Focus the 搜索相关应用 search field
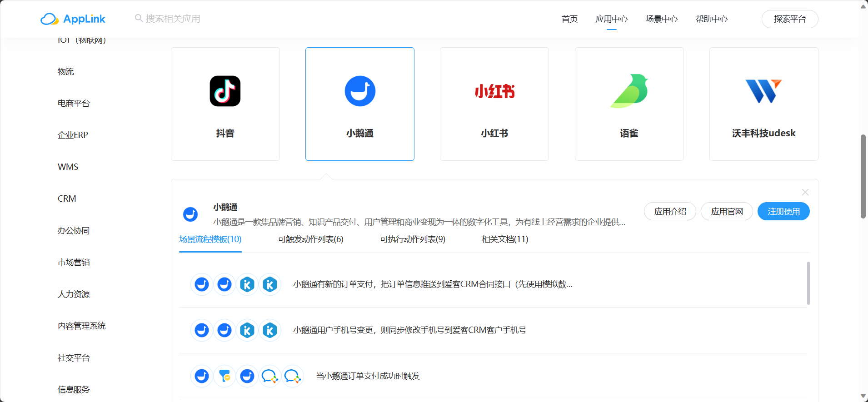868x402 pixels. (173, 19)
